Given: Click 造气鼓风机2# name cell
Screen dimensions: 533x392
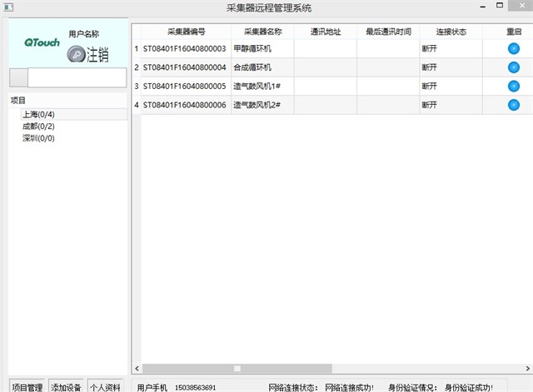Looking at the screenshot, I should (263, 105).
